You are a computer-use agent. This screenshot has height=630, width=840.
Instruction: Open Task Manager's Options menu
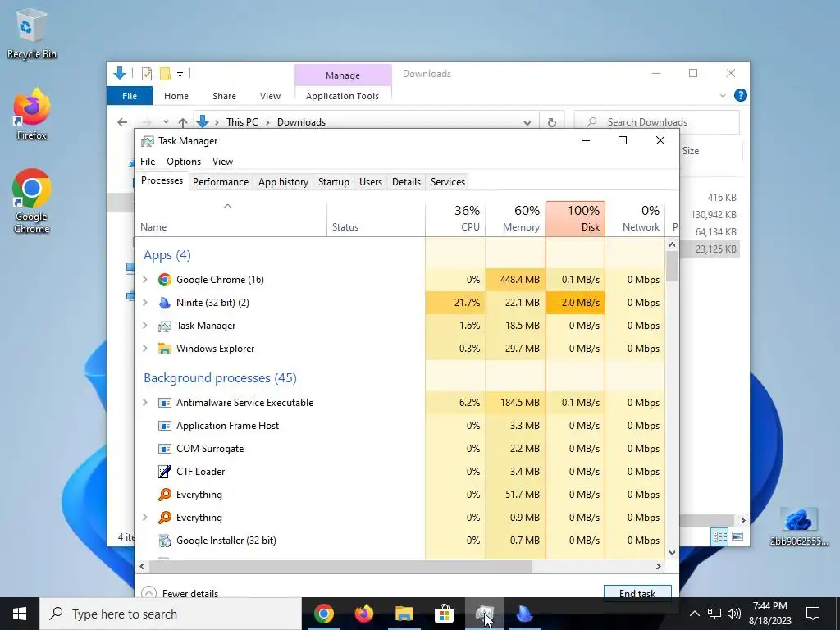[184, 162]
